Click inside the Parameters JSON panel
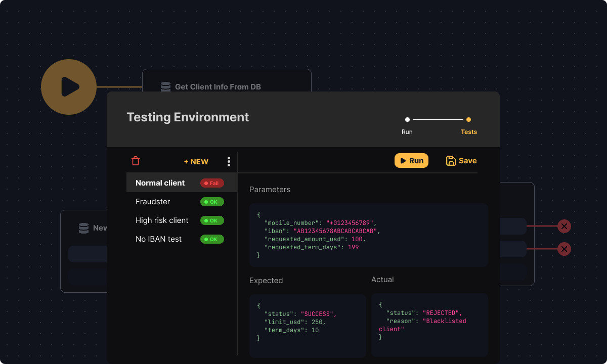The width and height of the screenshot is (607, 364). 368,235
